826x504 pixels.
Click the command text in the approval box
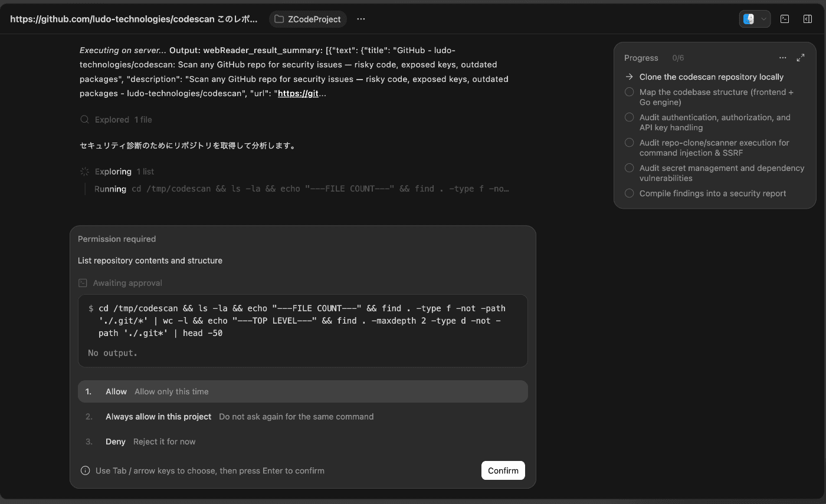(x=299, y=321)
